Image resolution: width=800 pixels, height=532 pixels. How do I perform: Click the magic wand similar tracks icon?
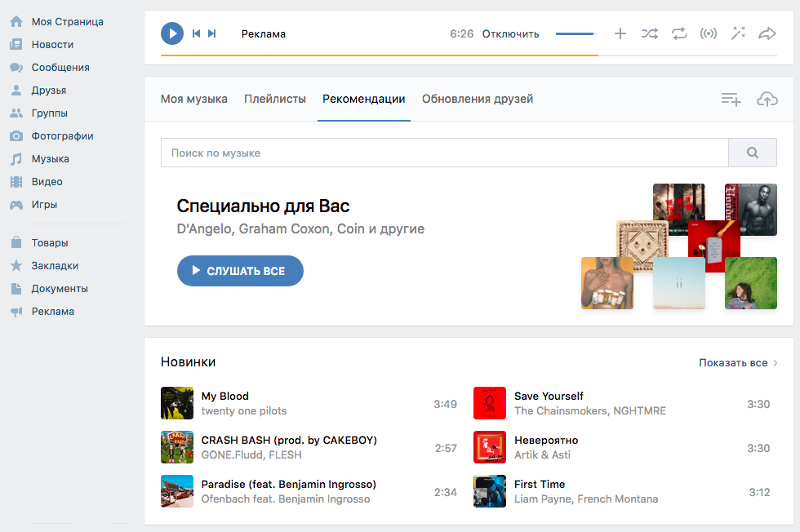click(738, 33)
